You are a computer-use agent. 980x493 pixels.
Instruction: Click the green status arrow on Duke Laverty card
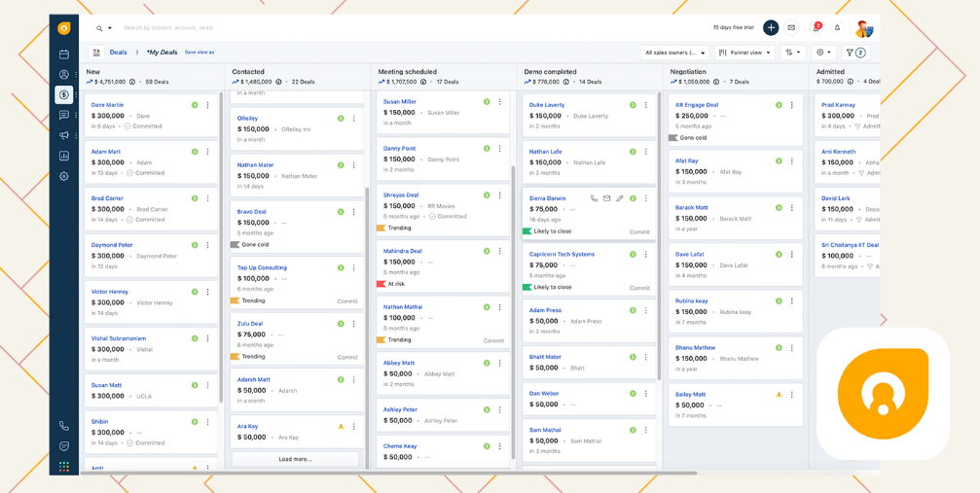pos(633,105)
